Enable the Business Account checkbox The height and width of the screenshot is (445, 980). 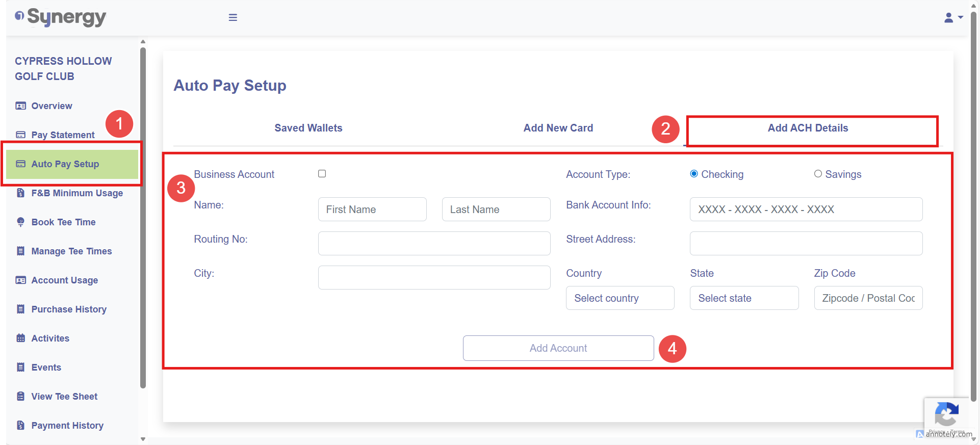pos(322,174)
